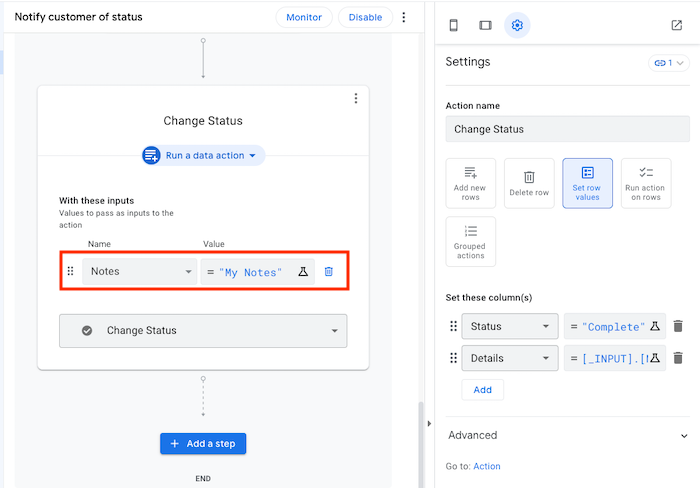Edit the "My Notes" value expression
Screen dimensions: 700x488
pos(249,272)
